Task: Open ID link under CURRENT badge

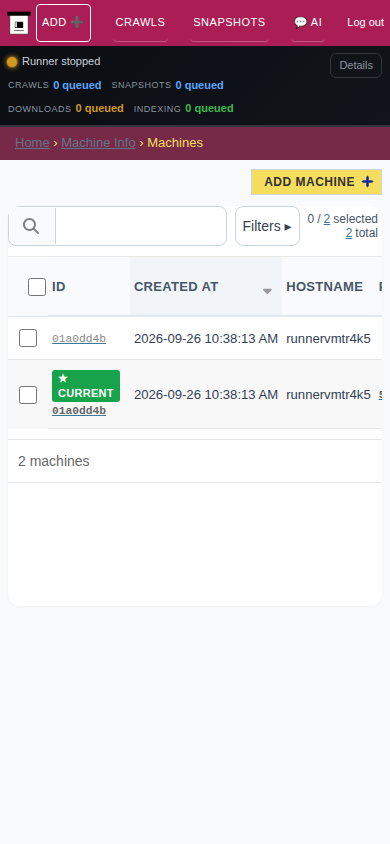Action: (79, 411)
